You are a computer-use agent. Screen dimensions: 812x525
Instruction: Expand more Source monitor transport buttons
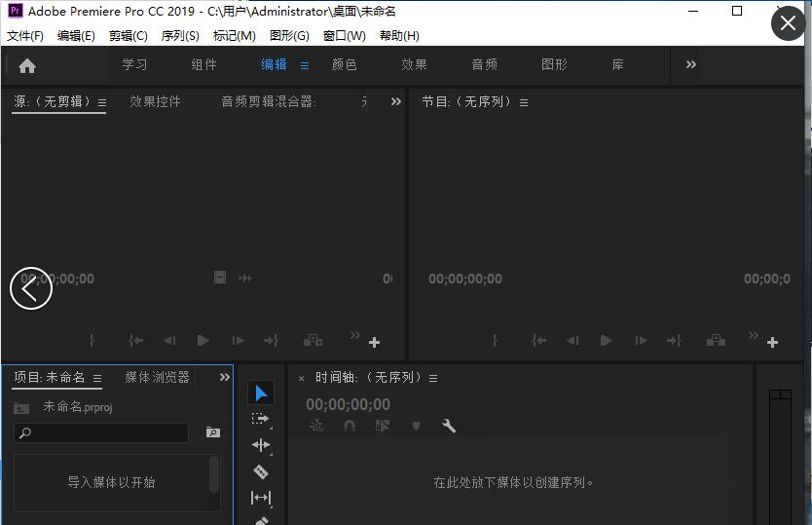coord(354,335)
